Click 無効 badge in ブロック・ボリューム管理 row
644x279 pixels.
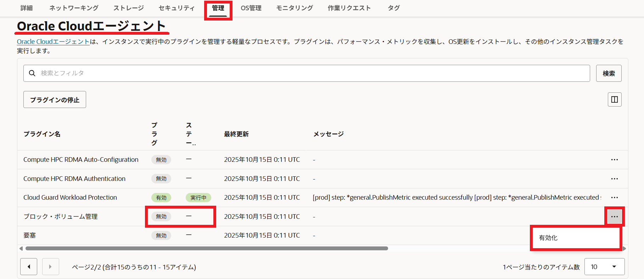pyautogui.click(x=161, y=216)
